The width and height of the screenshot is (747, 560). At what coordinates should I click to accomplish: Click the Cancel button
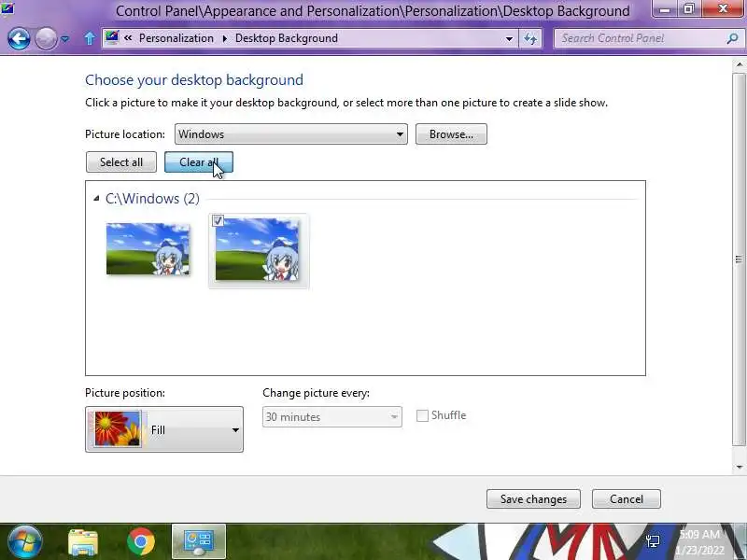point(626,499)
